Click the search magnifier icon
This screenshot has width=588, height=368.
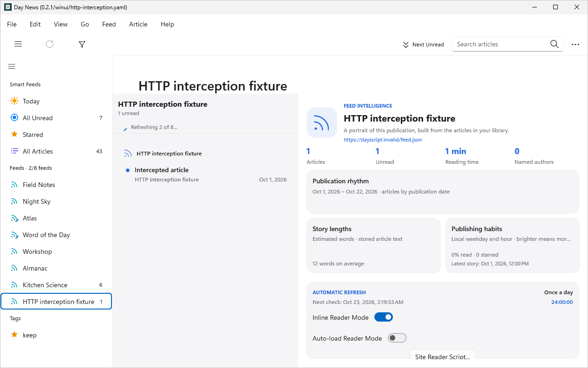tap(555, 44)
